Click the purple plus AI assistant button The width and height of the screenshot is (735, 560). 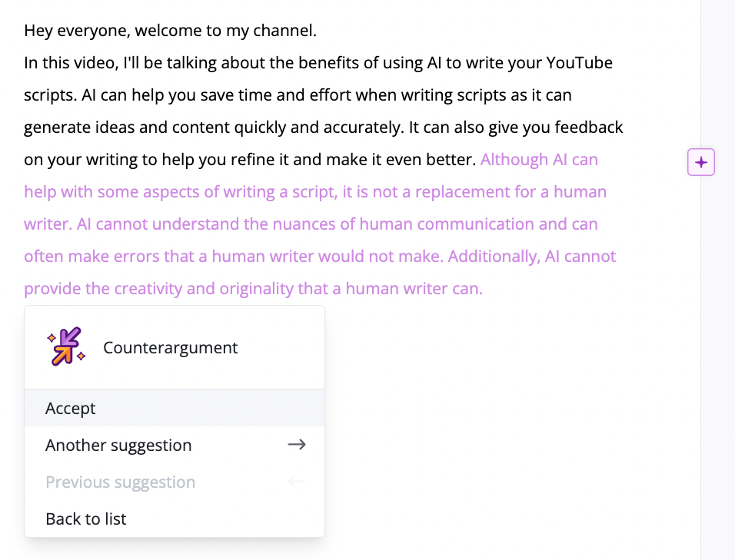point(700,161)
